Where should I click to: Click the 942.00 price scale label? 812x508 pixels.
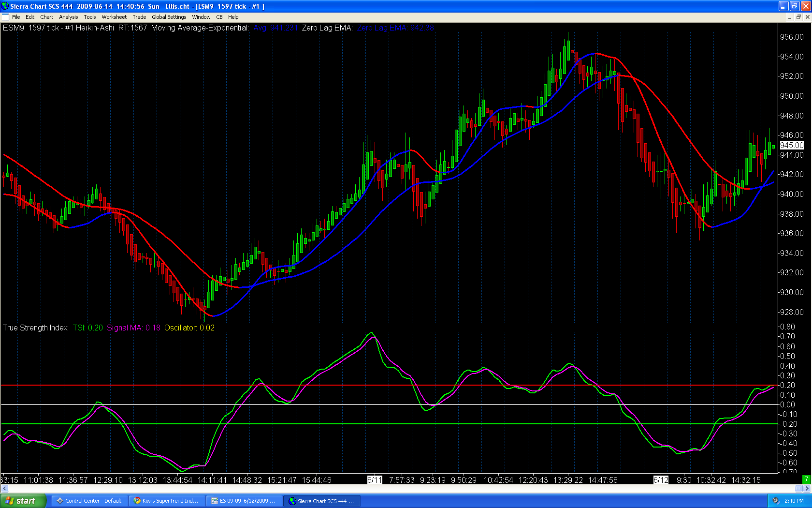[792, 174]
